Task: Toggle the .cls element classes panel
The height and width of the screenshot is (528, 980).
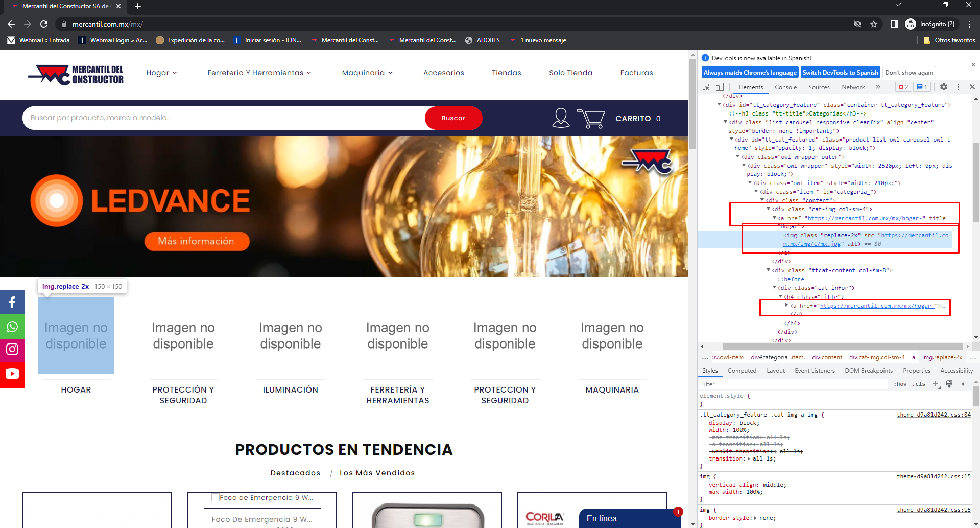Action: click(920, 384)
